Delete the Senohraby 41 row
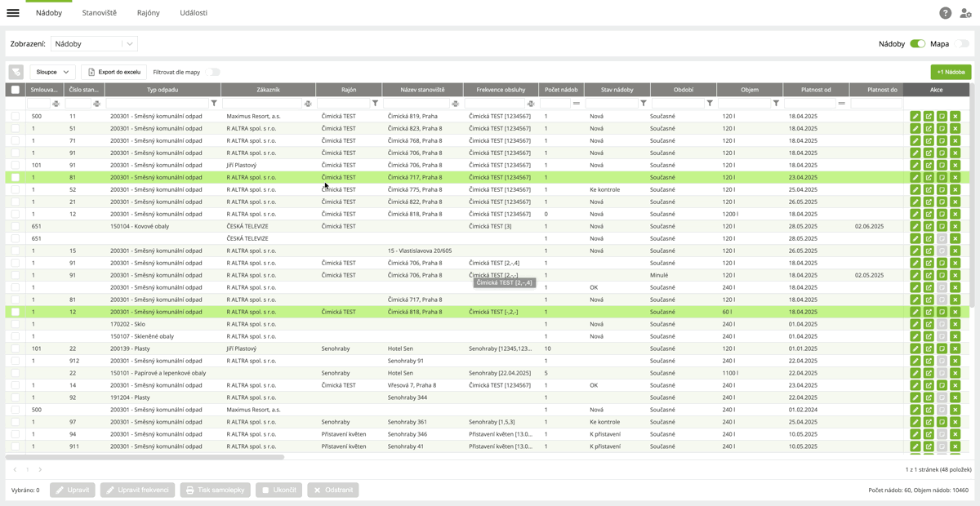Image resolution: width=980 pixels, height=506 pixels. 955,446
